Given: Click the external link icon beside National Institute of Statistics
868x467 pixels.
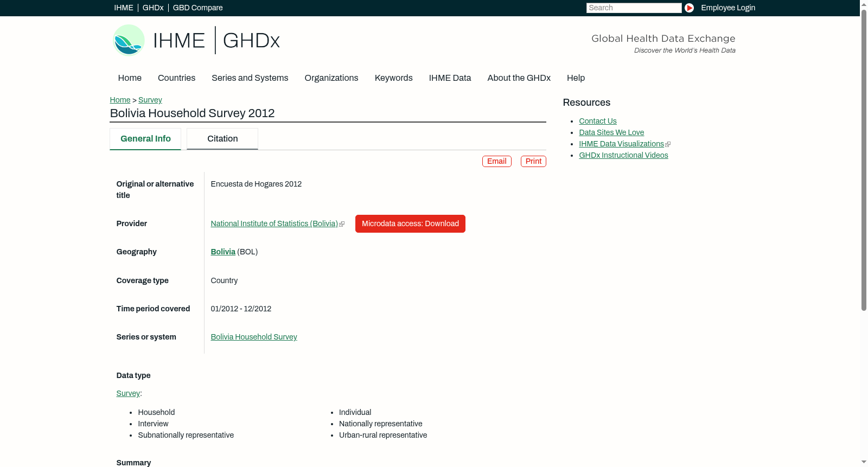Looking at the screenshot, I should [342, 224].
